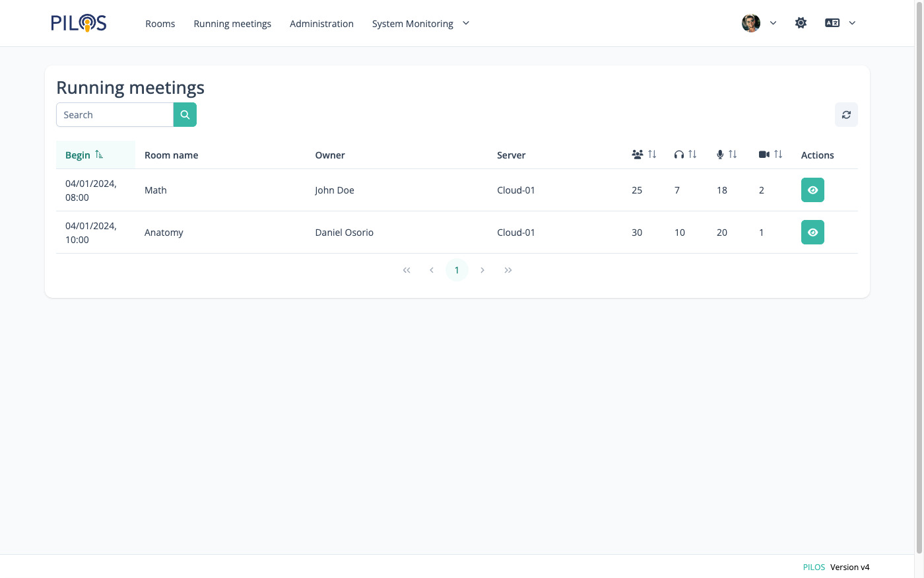Sort by listeners headphone column

tap(685, 155)
